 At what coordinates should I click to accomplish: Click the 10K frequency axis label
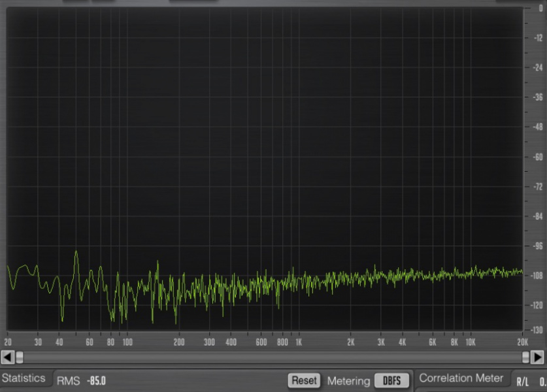[471, 342]
